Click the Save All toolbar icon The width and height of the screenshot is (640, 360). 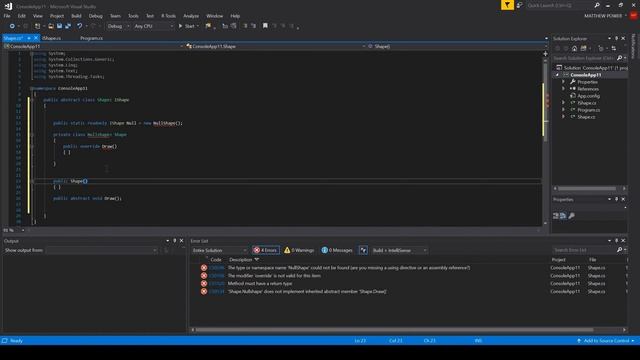[68, 26]
